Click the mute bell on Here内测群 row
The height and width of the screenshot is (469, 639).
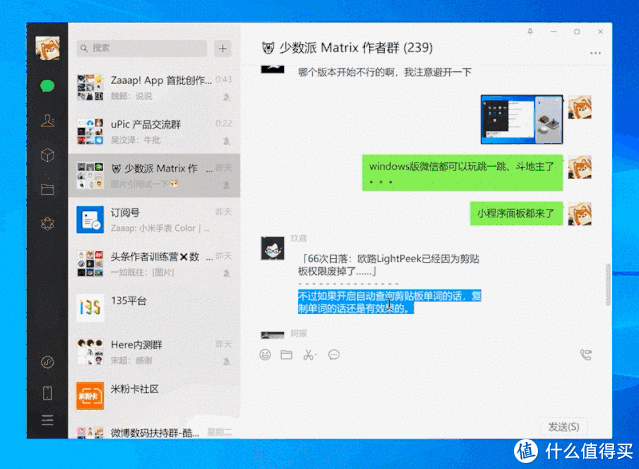[x=227, y=361]
